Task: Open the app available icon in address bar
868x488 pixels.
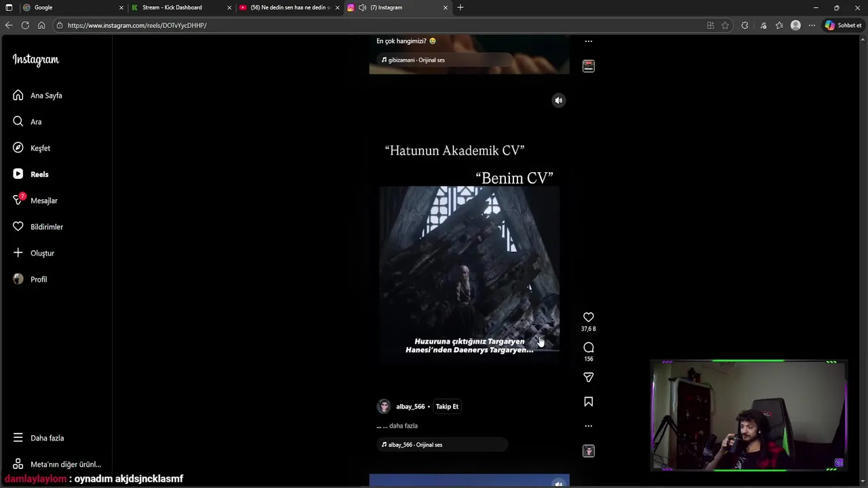Action: click(710, 25)
